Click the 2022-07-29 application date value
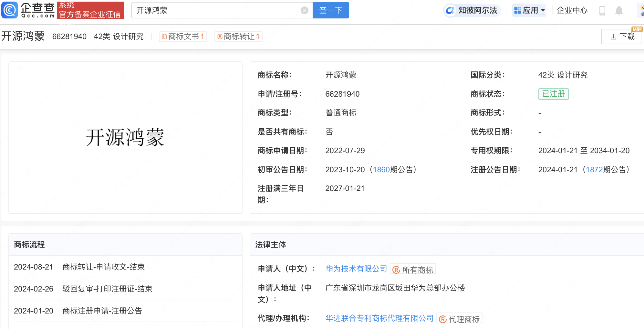 click(x=345, y=151)
